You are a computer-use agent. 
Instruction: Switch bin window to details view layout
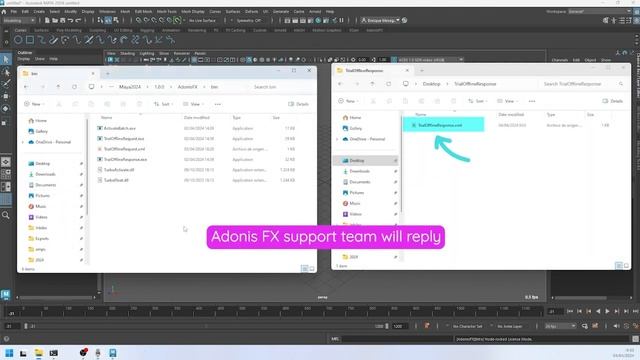point(304,269)
